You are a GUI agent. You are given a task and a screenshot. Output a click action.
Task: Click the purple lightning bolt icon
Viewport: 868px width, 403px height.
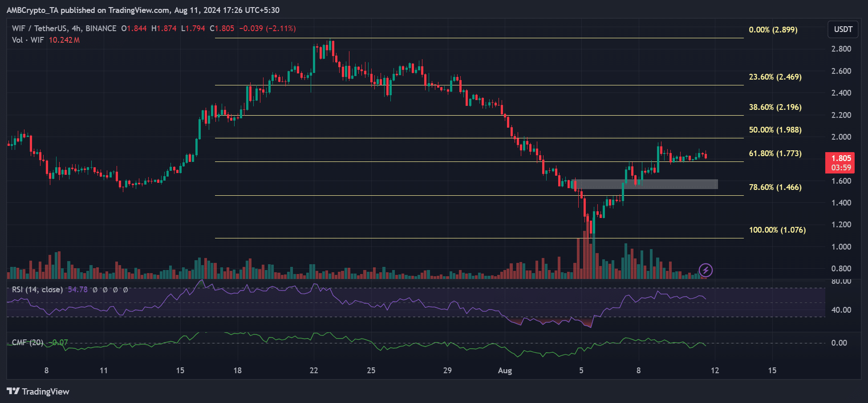pyautogui.click(x=706, y=270)
